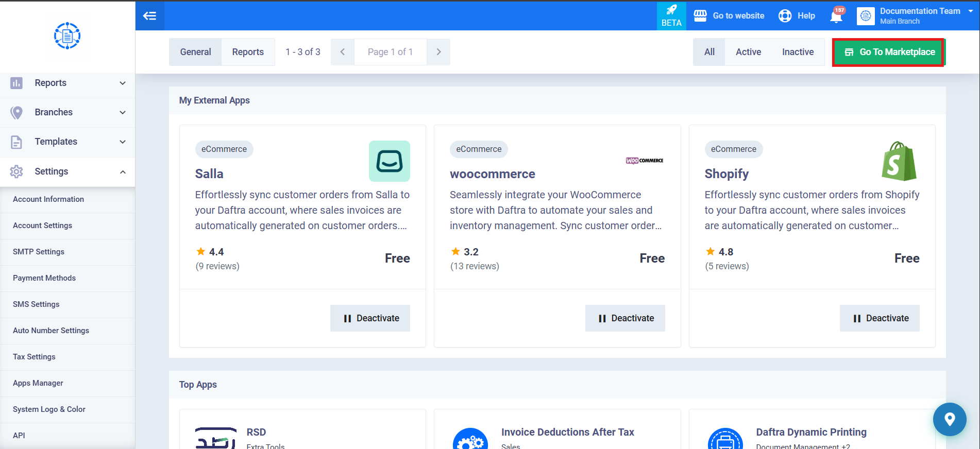The height and width of the screenshot is (449, 980).
Task: Click the eCommerce tag on Salla card
Action: coord(224,149)
